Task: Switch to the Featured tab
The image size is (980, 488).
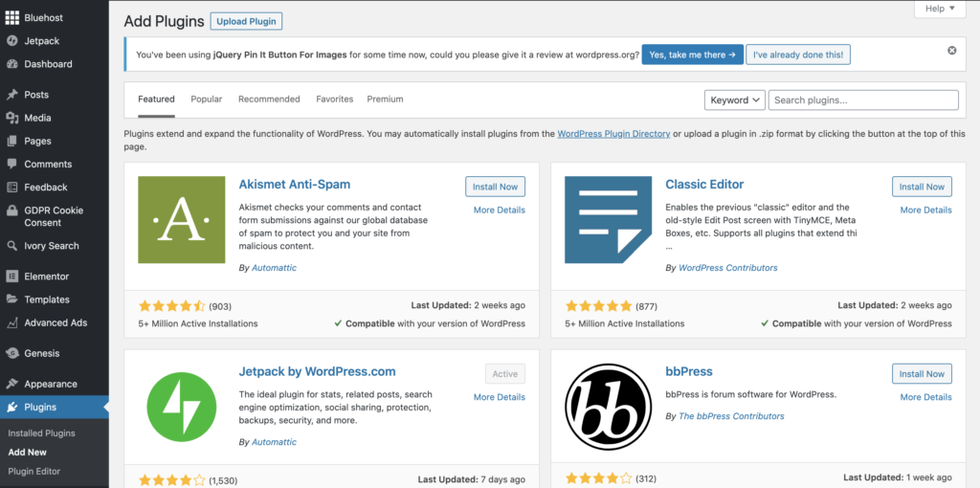Action: [x=156, y=100]
